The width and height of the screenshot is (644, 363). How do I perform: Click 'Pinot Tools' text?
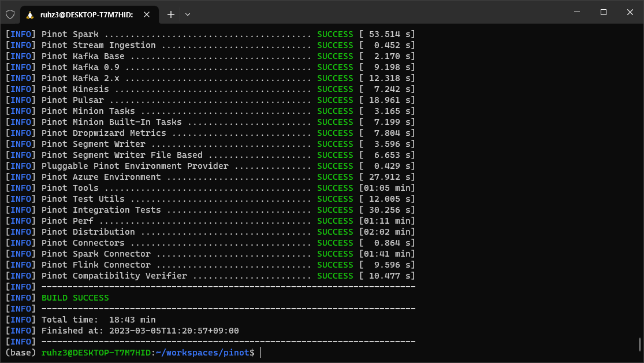point(70,188)
